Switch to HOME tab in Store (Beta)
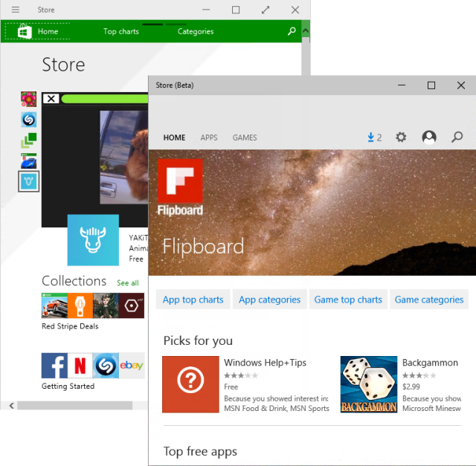476x466 pixels. 174,137
